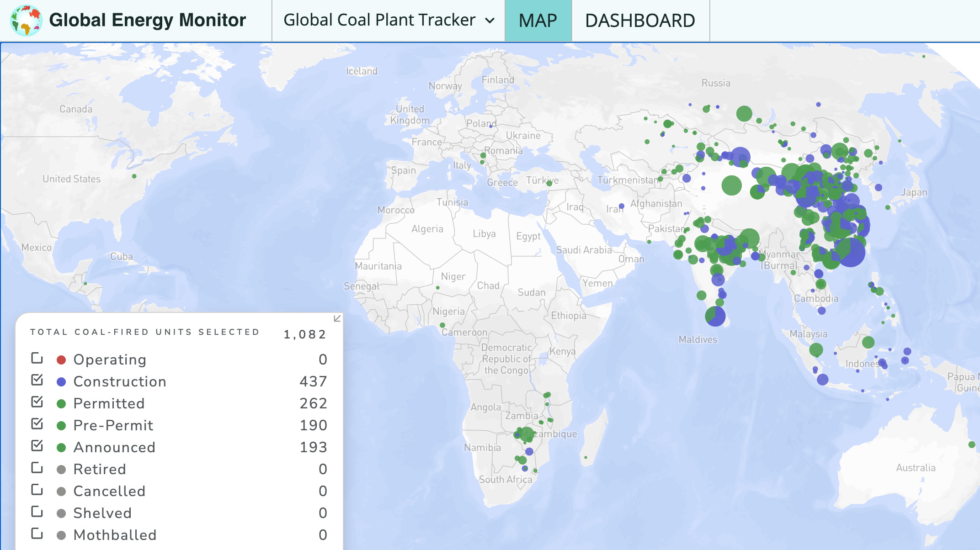Screen dimensions: 980x550
Task: Click the chevron next to tracker name
Action: [490, 21]
